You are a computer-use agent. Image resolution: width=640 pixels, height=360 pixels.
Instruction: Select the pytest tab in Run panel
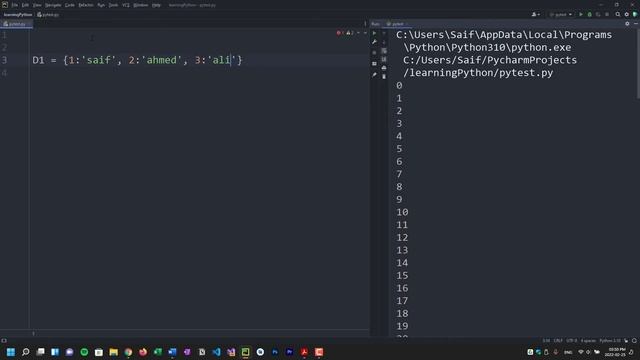point(396,24)
